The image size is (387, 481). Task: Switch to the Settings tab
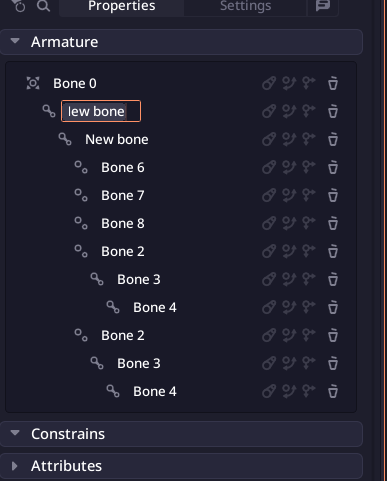[x=245, y=6]
